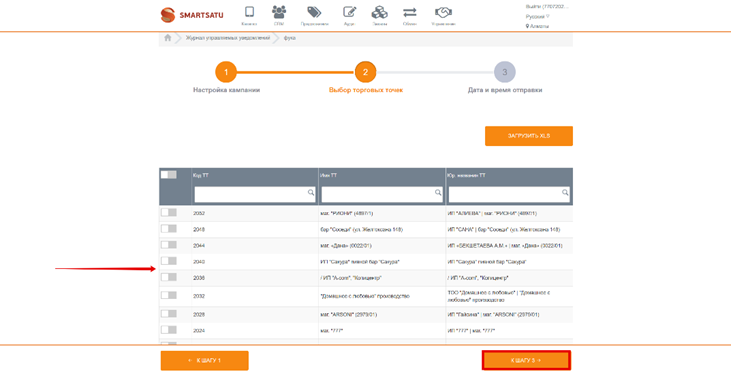The width and height of the screenshot is (731, 374).
Task: Click the ЗАГРУЗИТЬ XLS button
Action: (x=529, y=136)
